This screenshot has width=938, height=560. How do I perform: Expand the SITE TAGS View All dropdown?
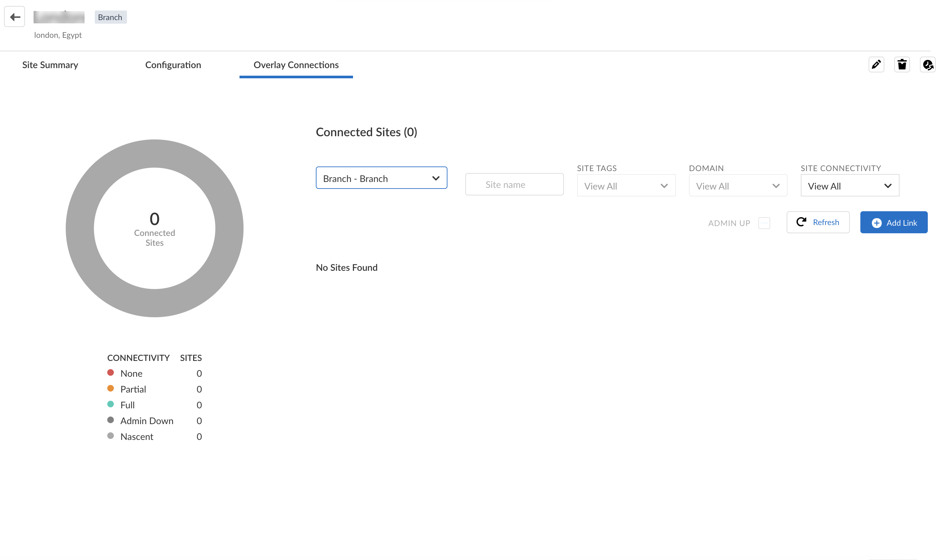click(x=625, y=186)
